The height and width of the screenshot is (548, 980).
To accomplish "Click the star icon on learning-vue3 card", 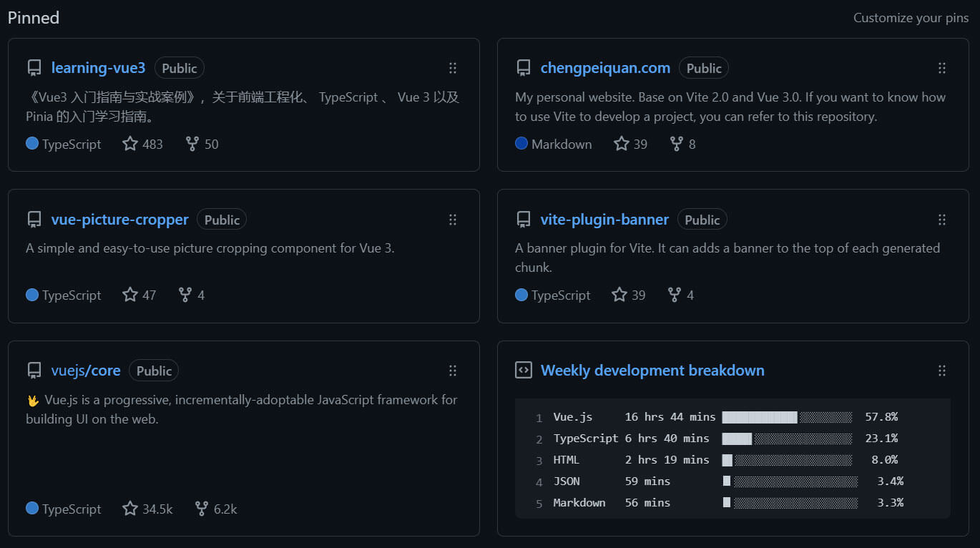I will [x=129, y=144].
